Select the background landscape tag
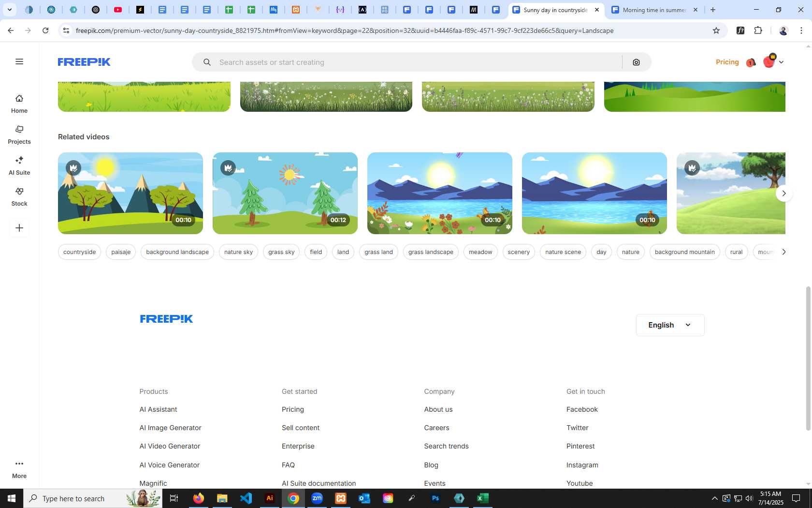812x508 pixels. pos(177,252)
